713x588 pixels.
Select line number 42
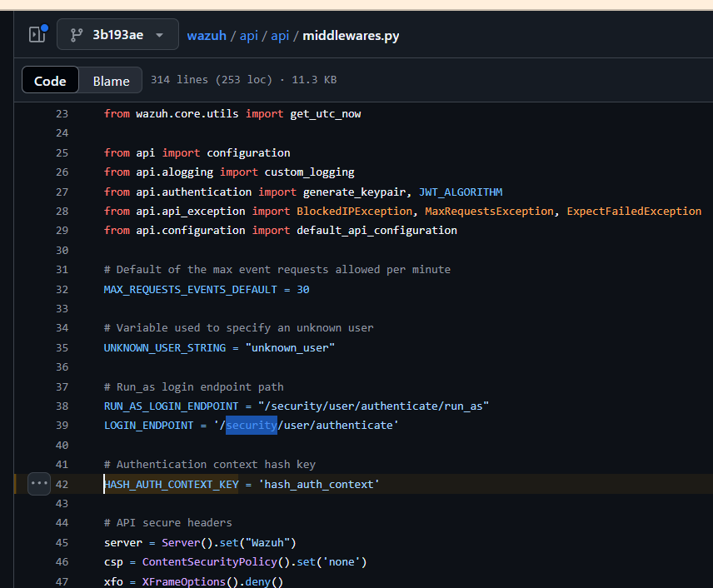[62, 484]
